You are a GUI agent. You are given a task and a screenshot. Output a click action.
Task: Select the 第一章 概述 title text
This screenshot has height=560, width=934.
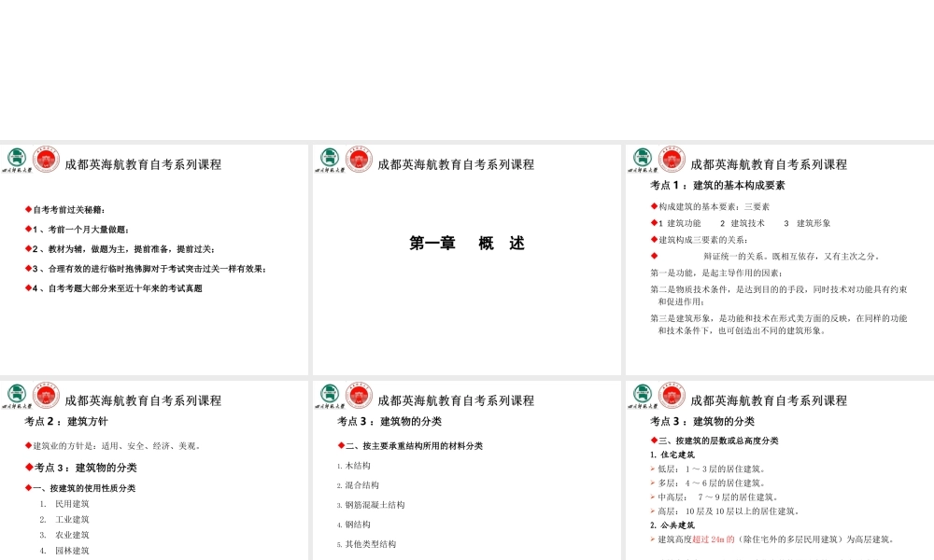pyautogui.click(x=465, y=243)
